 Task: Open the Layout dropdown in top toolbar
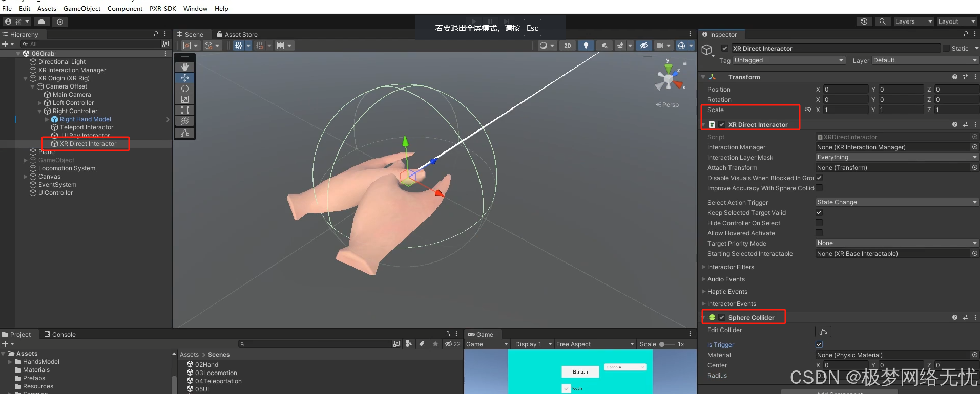tap(956, 21)
